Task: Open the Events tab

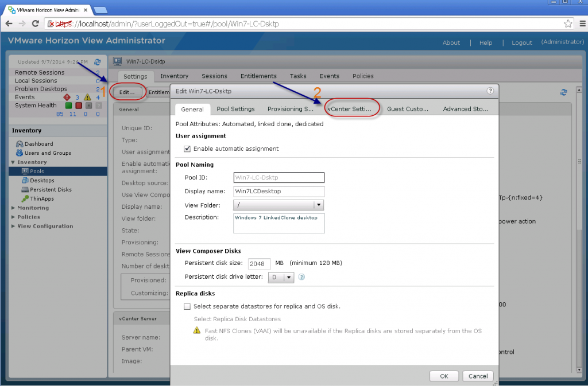Action: pyautogui.click(x=330, y=76)
